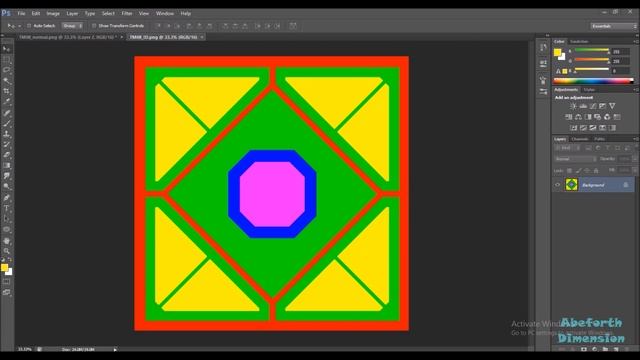This screenshot has height=360, width=640.
Task: Open the Layer menu
Action: pyautogui.click(x=72, y=13)
